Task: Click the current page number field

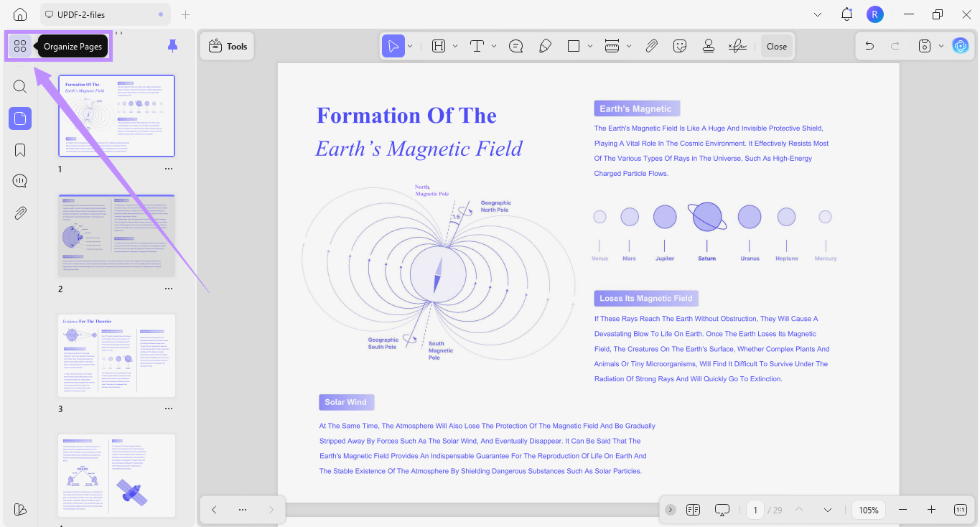Action: [x=755, y=510]
